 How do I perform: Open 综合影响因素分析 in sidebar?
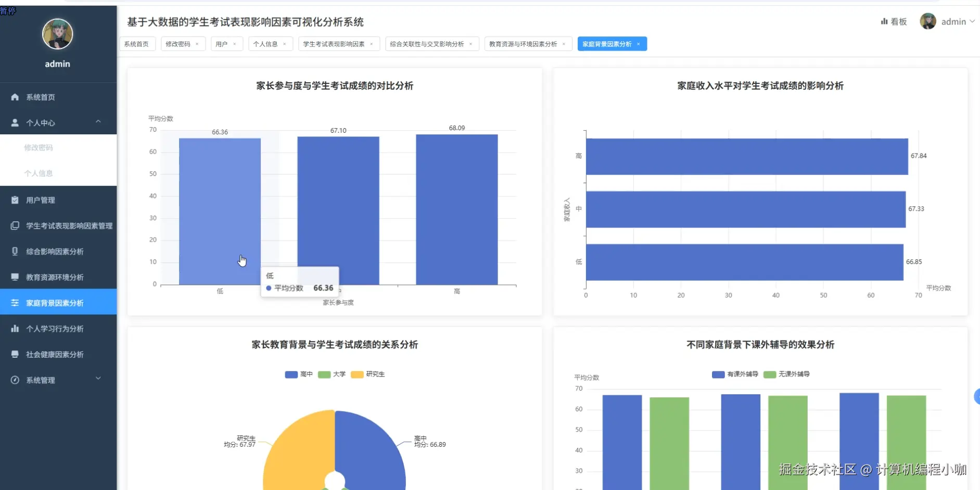coord(58,252)
